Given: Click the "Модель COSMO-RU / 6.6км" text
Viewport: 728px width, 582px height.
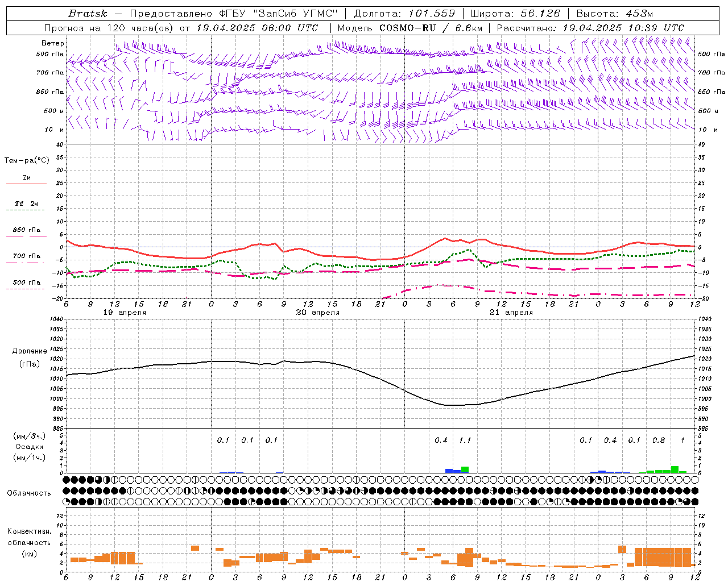Looking at the screenshot, I should [x=409, y=28].
